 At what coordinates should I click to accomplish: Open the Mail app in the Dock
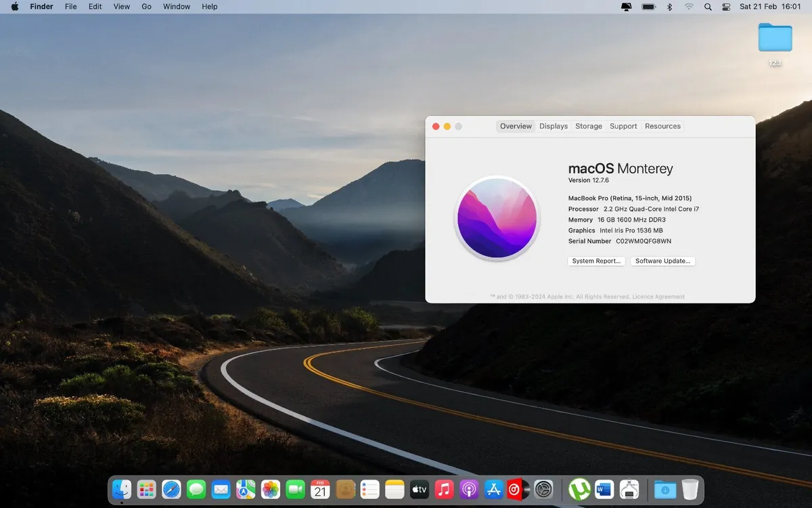(221, 489)
